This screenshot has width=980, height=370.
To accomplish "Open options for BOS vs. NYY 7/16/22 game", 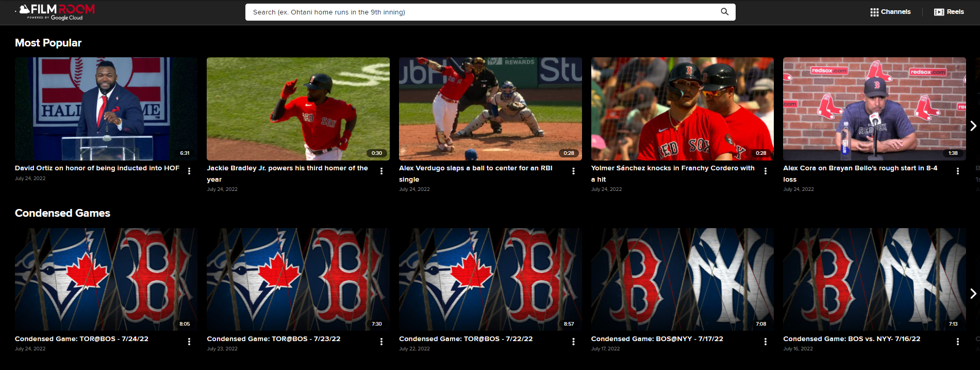I will click(x=958, y=342).
